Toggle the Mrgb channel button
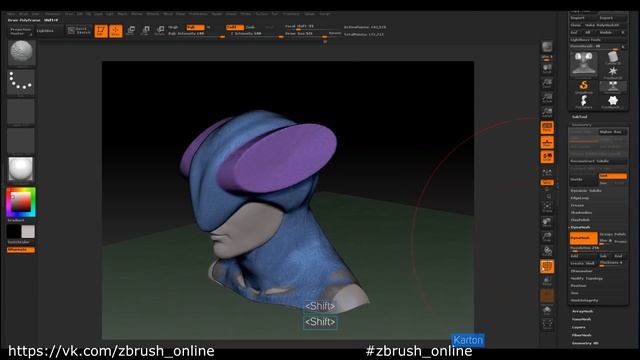The height and width of the screenshot is (360, 640). 173,27
